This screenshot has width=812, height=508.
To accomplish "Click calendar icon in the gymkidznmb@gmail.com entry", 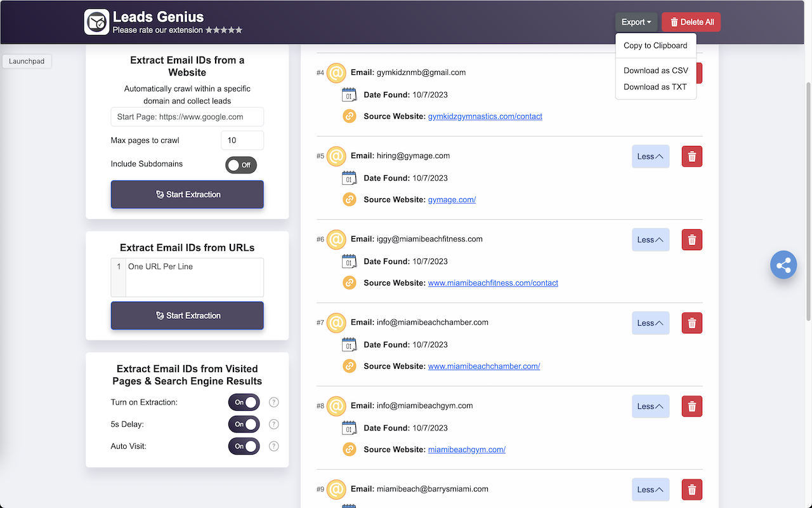I will click(349, 95).
